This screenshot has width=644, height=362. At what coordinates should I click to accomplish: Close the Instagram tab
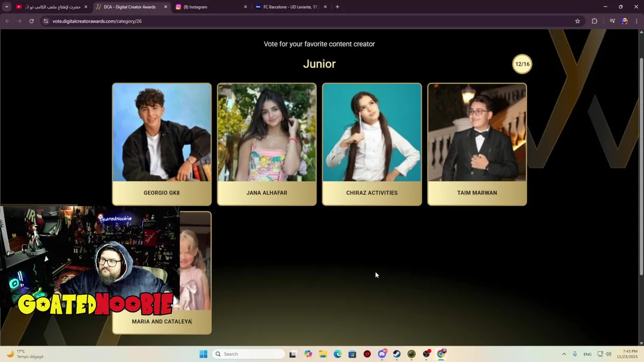[x=246, y=7]
